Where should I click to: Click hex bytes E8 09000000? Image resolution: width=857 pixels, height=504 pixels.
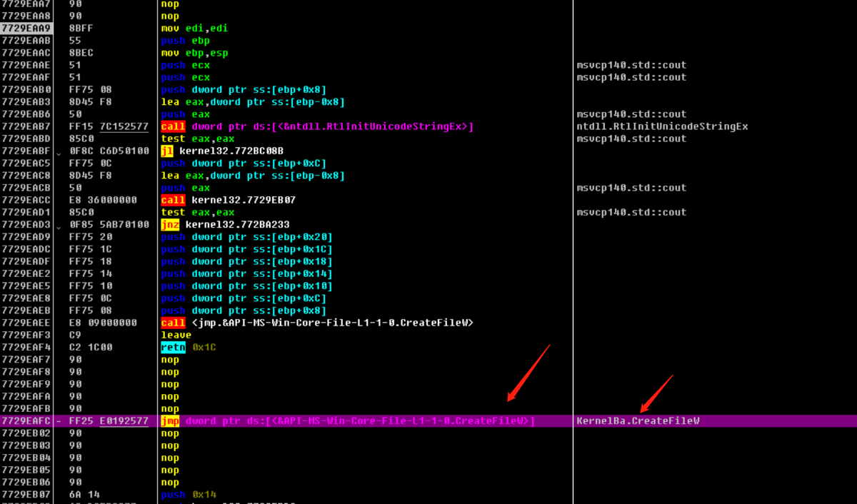(x=103, y=323)
